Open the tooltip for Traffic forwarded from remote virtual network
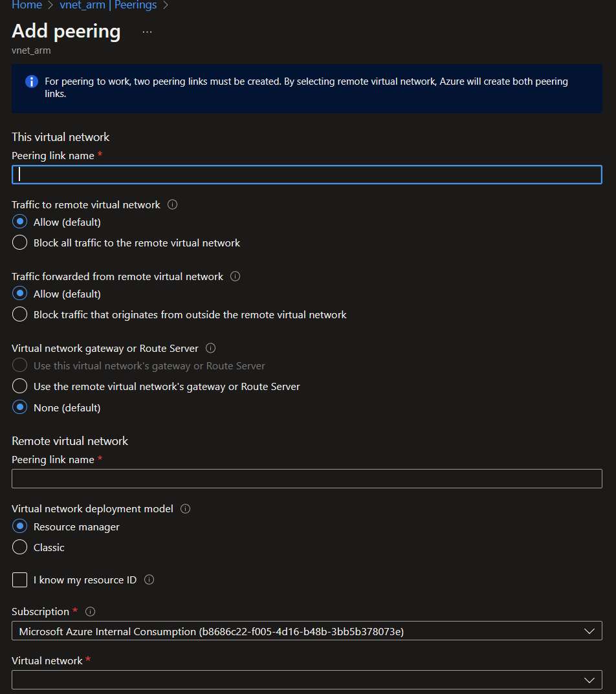Viewport: 616px width, 694px height. pos(235,276)
